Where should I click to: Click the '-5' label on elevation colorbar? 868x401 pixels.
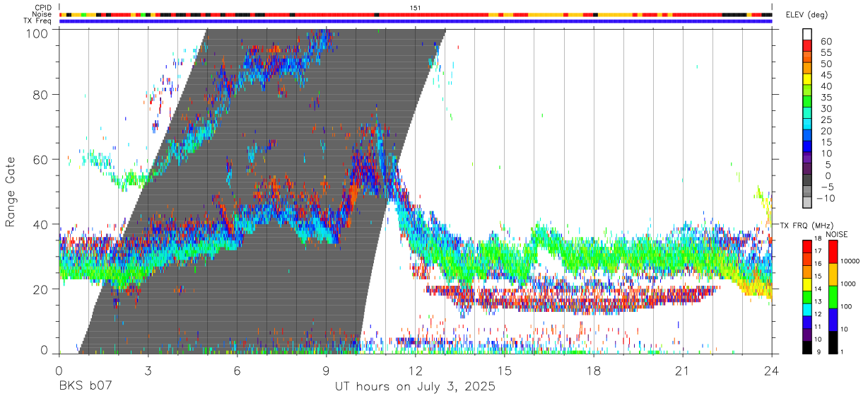tap(826, 187)
